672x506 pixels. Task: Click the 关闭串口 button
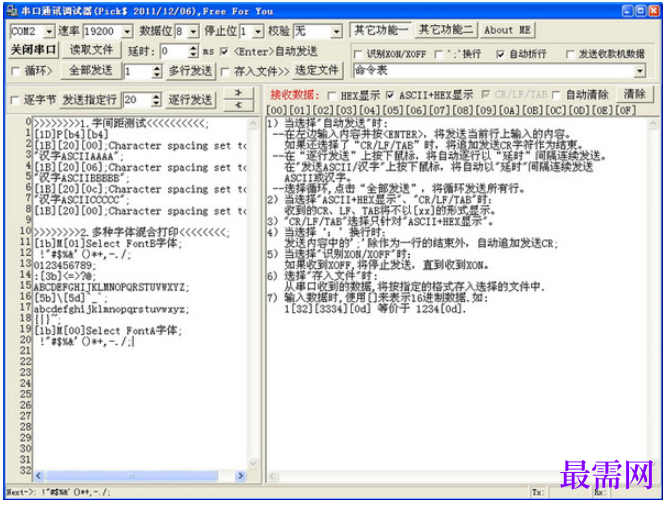33,50
